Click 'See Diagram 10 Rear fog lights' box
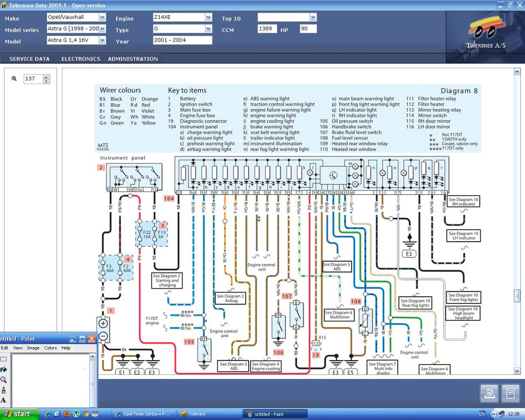Image resolution: width=525 pixels, height=420 pixels. (x=415, y=303)
